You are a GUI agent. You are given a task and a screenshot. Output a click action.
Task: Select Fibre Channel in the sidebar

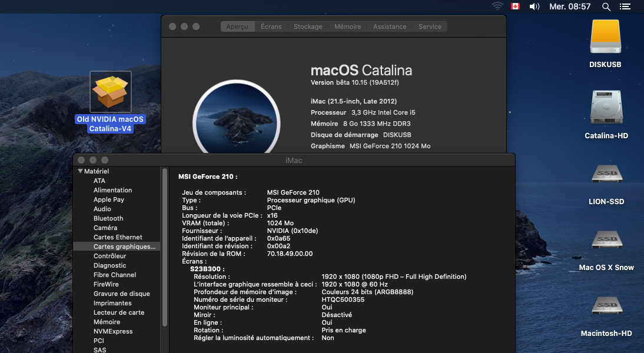pyautogui.click(x=116, y=275)
